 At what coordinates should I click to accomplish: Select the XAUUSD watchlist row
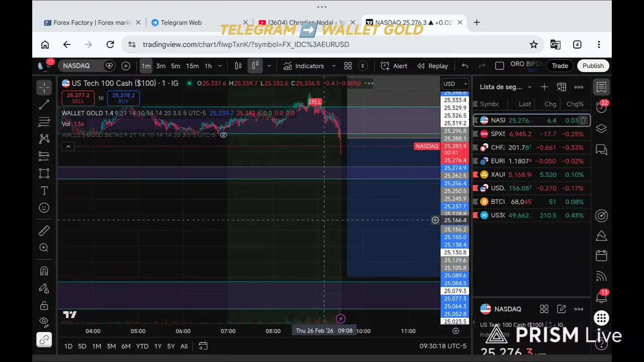click(531, 174)
